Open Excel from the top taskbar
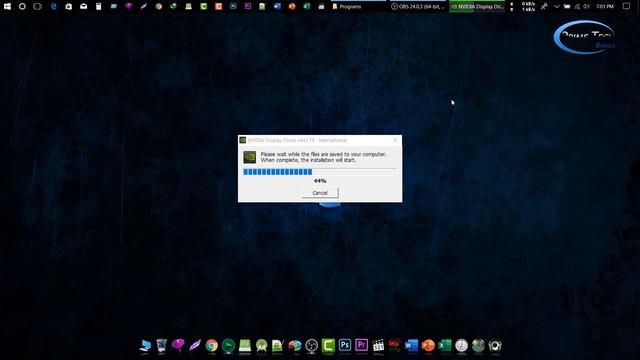Image resolution: width=640 pixels, height=360 pixels. [307, 7]
